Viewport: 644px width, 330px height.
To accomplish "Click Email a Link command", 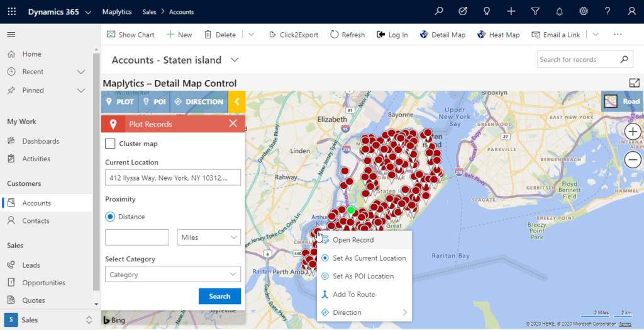I will pyautogui.click(x=556, y=35).
